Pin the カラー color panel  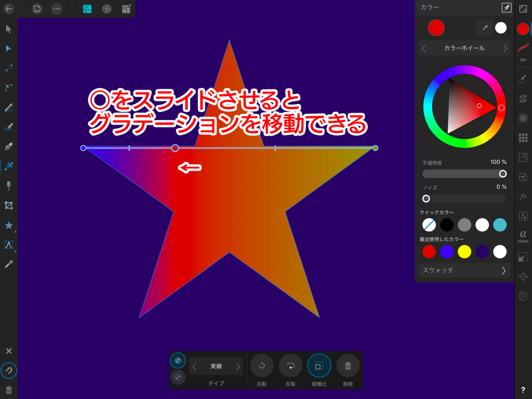tap(506, 8)
